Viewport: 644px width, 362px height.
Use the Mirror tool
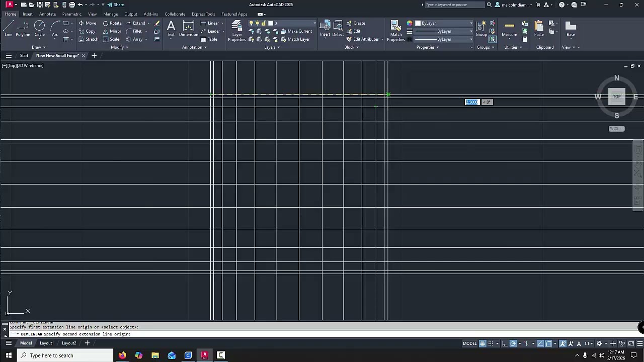coord(112,31)
